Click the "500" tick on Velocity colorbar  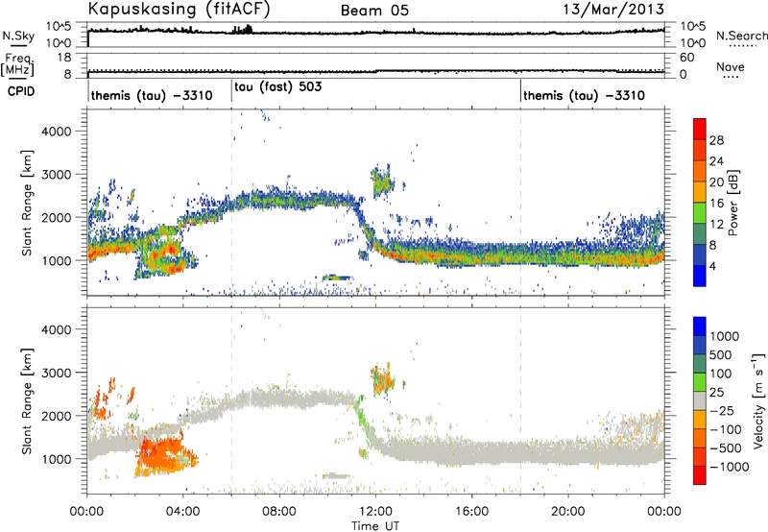click(721, 355)
